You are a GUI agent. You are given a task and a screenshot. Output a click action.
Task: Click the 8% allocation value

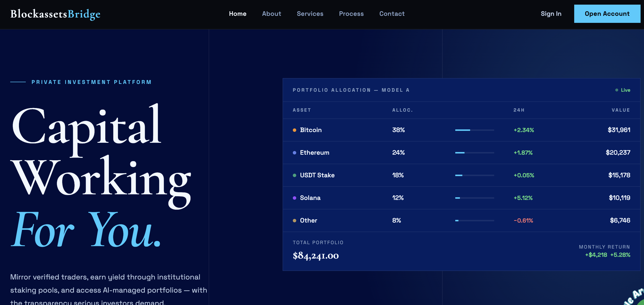pos(396,221)
